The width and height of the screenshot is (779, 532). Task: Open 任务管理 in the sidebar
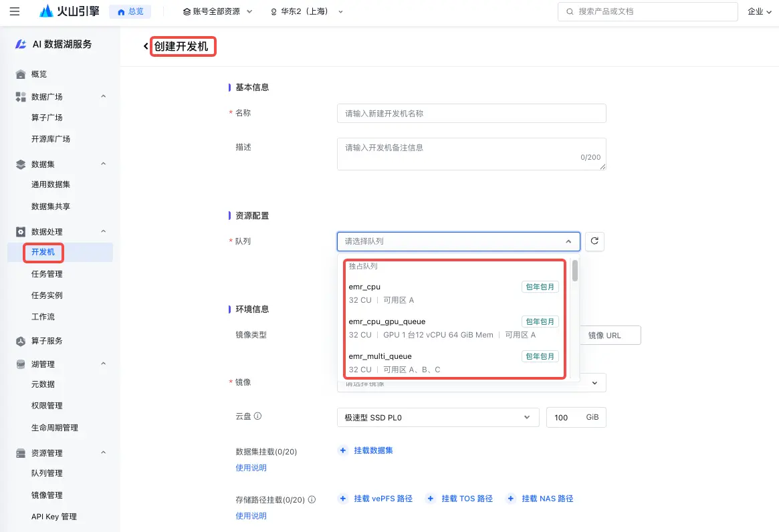point(47,274)
